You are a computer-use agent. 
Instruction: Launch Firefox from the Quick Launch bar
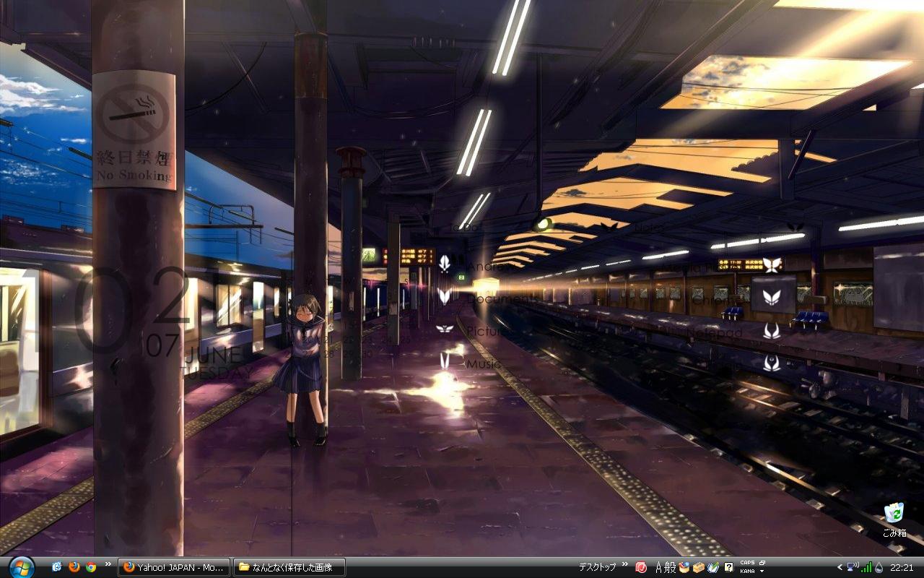74,566
